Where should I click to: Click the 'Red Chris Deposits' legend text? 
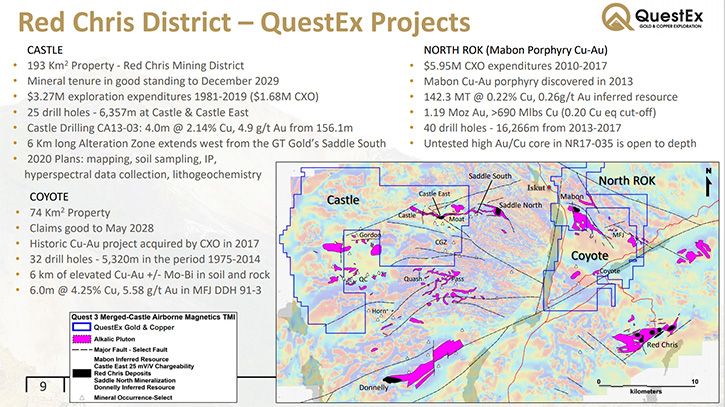pyautogui.click(x=122, y=373)
